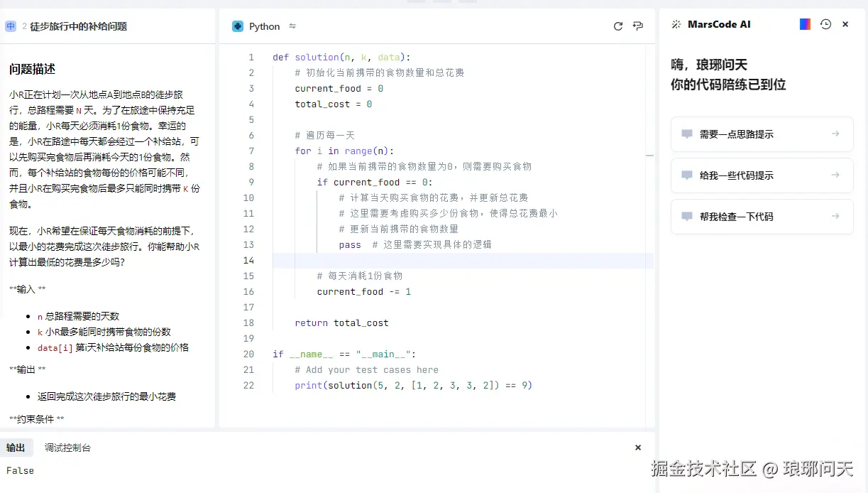The width and height of the screenshot is (868, 493).
Task: Dismiss the output console with its X
Action: (637, 448)
